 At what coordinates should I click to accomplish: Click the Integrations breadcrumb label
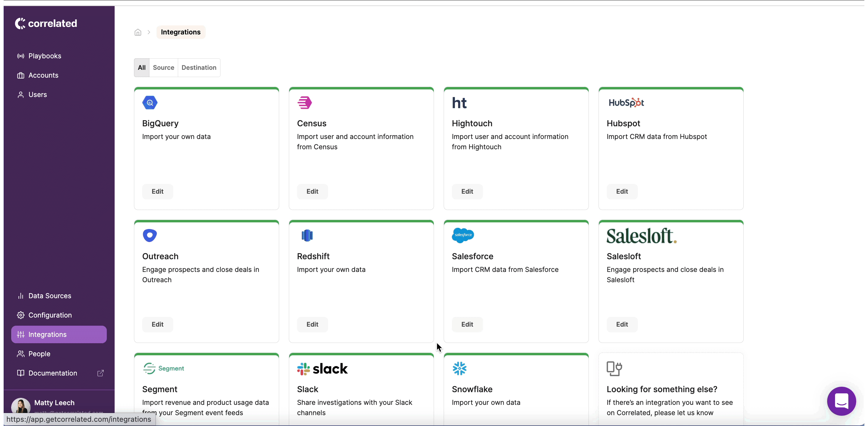[181, 32]
